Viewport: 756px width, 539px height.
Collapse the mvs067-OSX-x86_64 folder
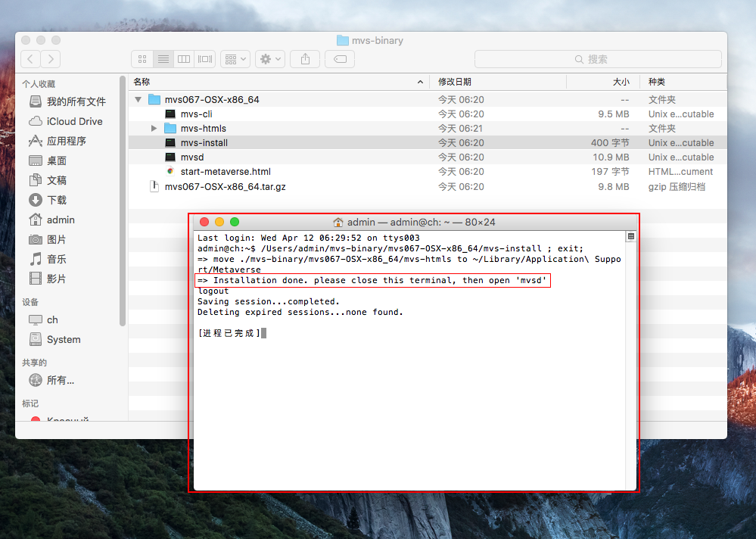tap(138, 100)
